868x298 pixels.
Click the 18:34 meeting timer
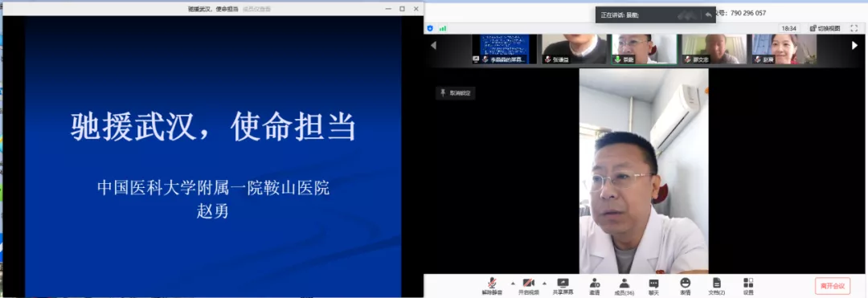pyautogui.click(x=789, y=28)
